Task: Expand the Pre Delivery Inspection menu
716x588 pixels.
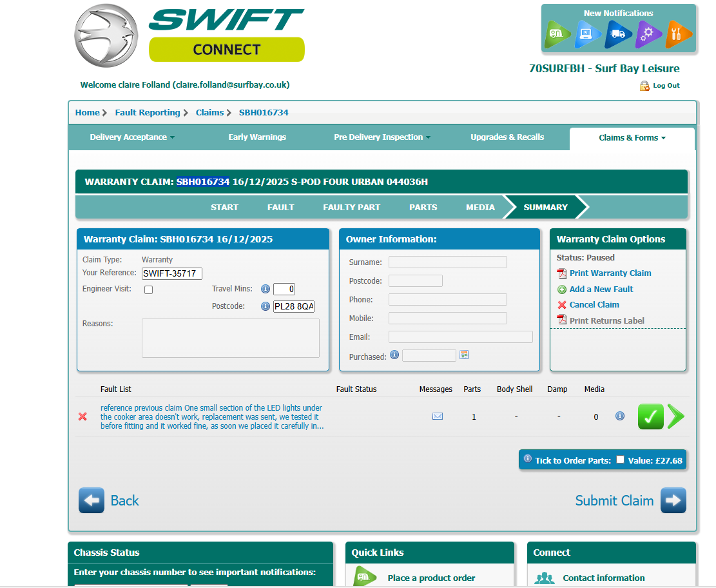Action: click(x=382, y=137)
